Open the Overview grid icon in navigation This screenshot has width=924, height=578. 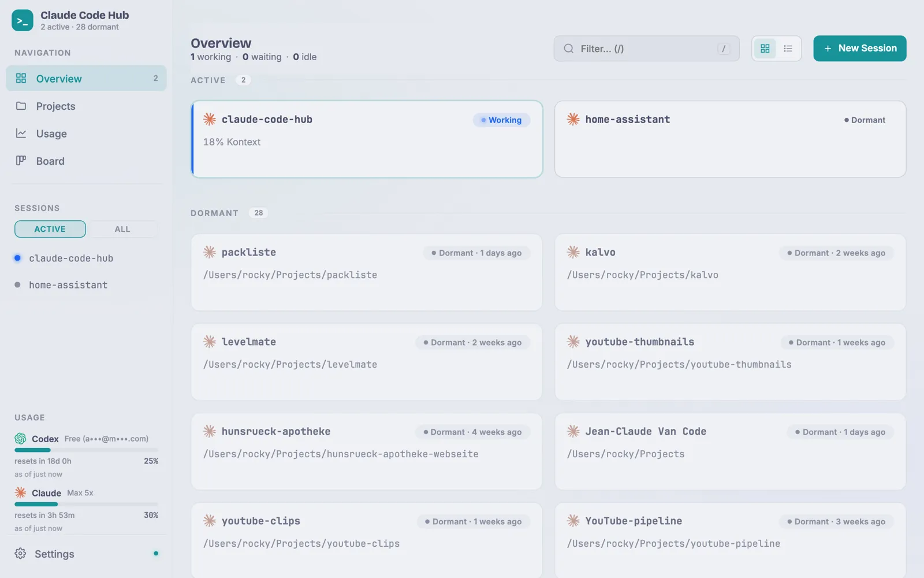(x=21, y=78)
